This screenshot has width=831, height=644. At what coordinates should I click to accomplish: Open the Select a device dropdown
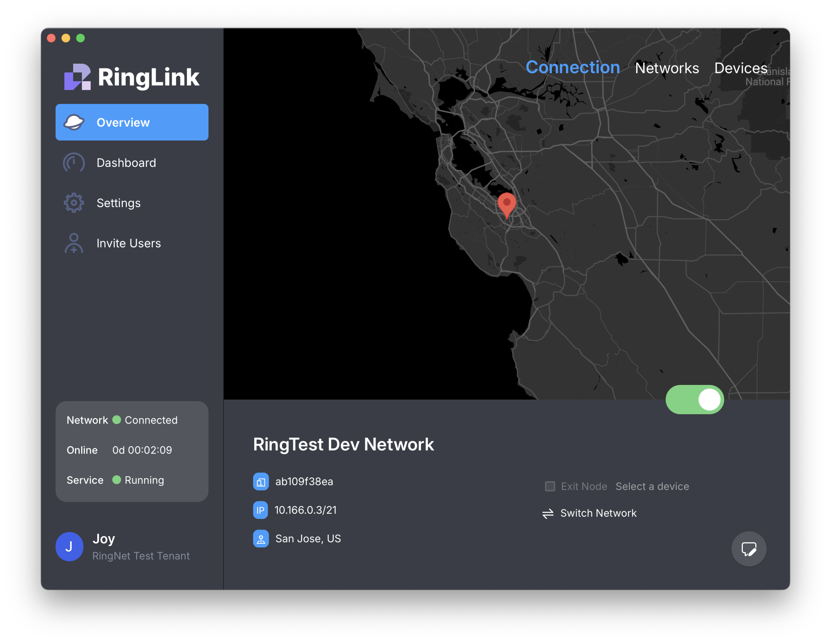[x=653, y=486]
